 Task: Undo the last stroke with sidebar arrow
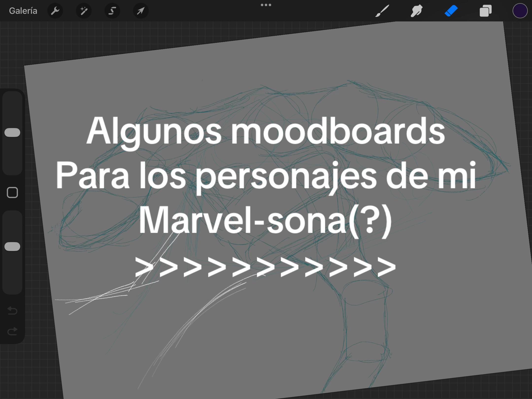[12, 311]
